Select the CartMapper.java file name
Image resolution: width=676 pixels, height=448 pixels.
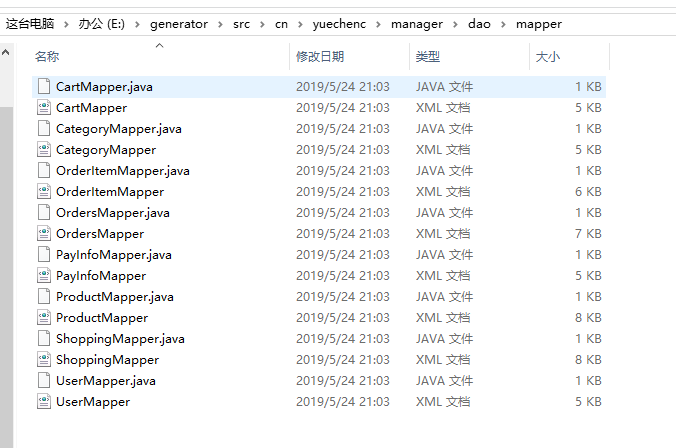coord(104,87)
